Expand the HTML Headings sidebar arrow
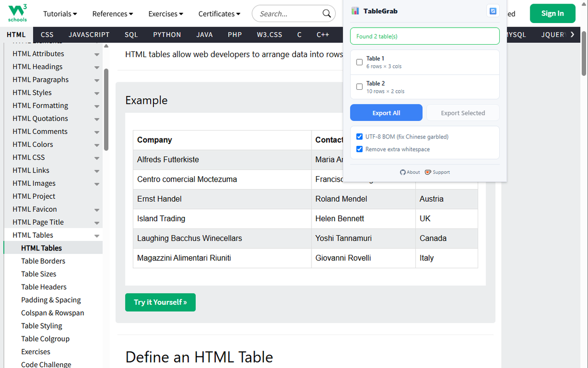588x368 pixels. [97, 67]
